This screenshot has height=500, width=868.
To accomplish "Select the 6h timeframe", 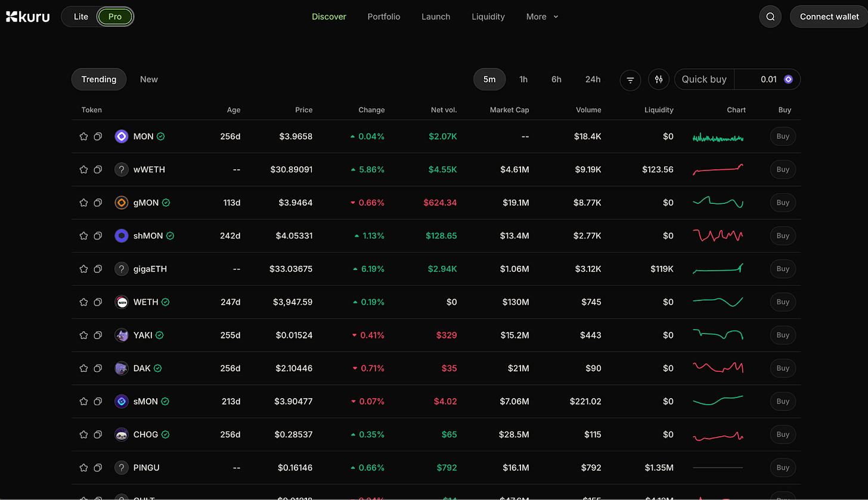I will (x=556, y=79).
